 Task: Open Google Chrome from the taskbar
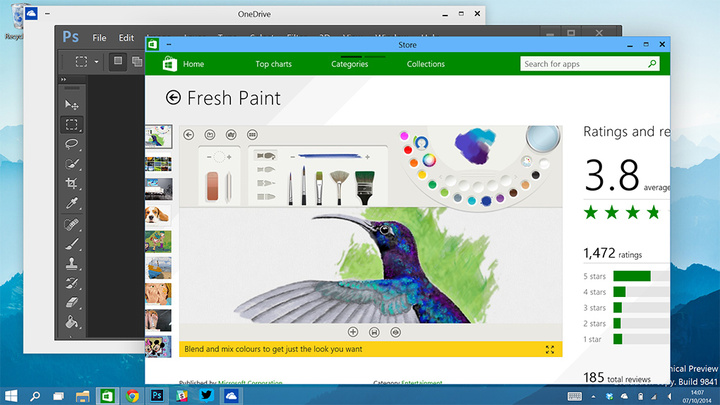(x=132, y=395)
